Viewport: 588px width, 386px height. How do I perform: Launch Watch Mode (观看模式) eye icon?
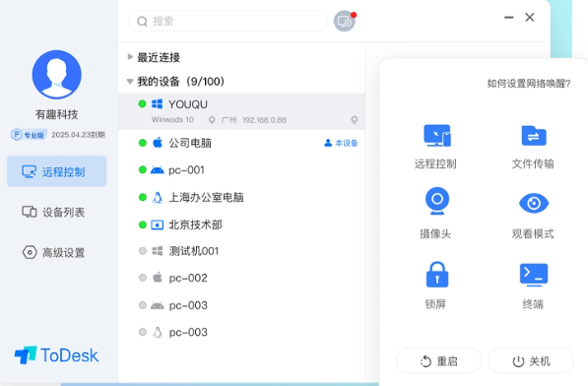(533, 203)
